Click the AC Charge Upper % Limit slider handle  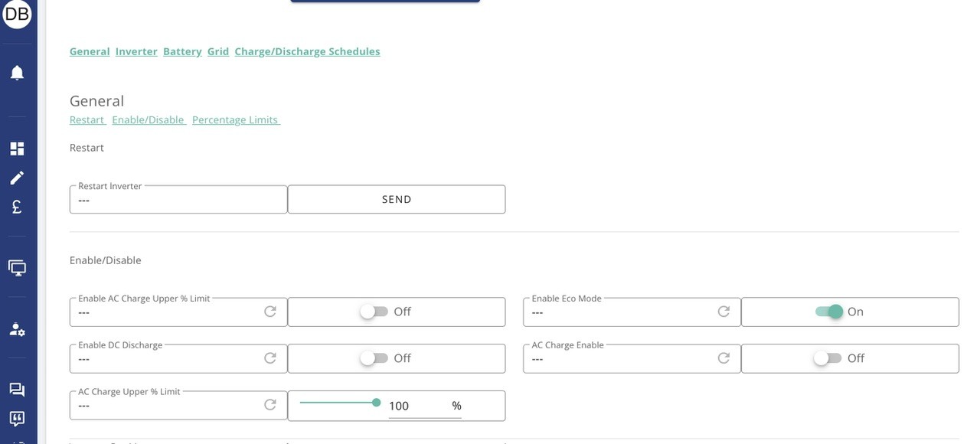pyautogui.click(x=376, y=402)
